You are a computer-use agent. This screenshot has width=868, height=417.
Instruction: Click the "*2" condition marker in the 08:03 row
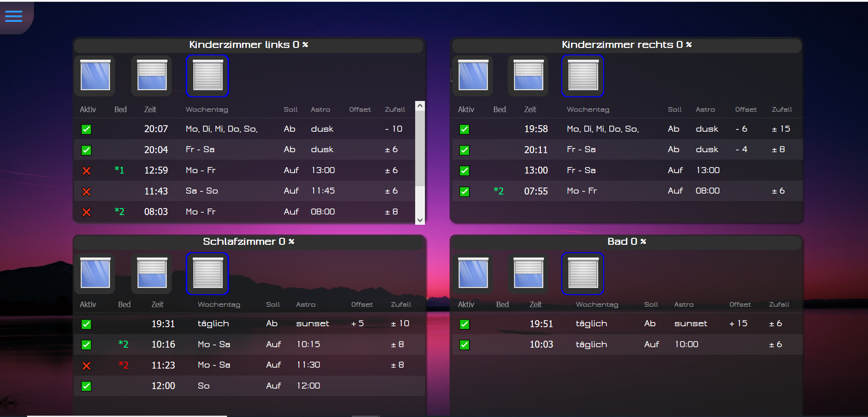(120, 211)
